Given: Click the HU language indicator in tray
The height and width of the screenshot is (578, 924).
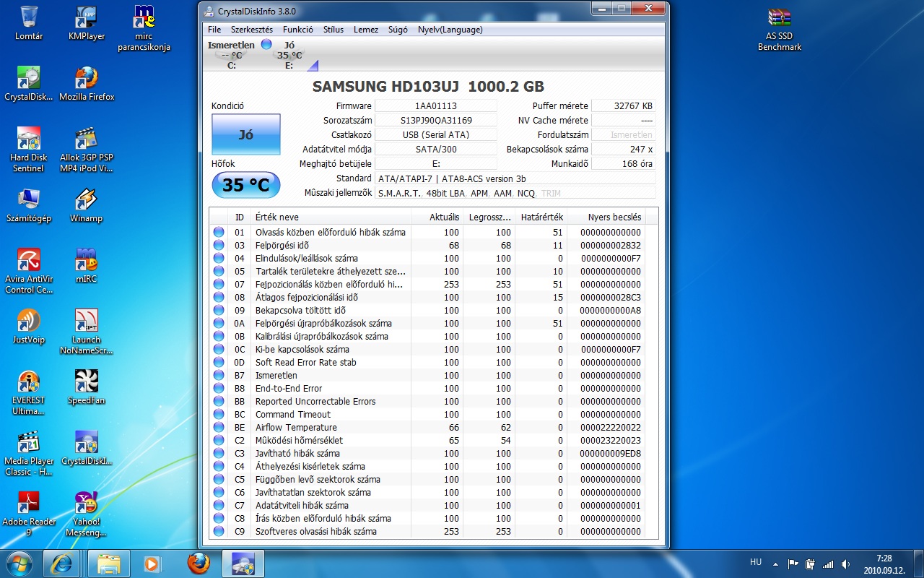Looking at the screenshot, I should click(x=756, y=562).
